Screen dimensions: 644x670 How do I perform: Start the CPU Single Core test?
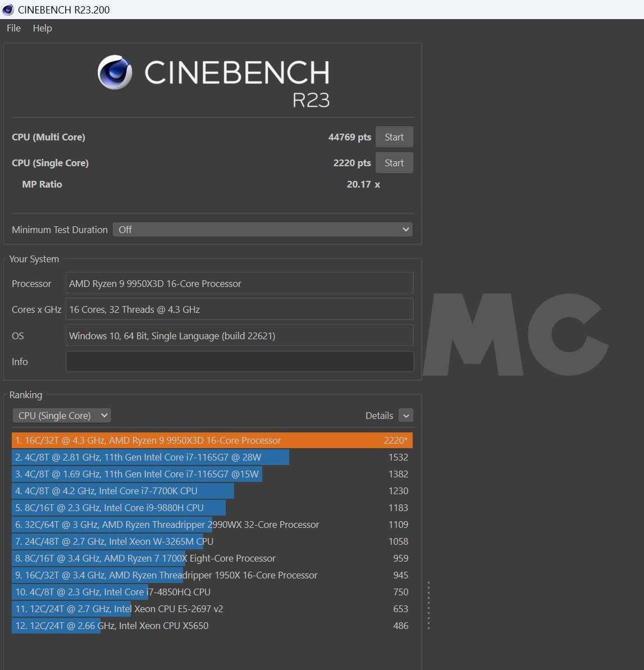point(394,163)
